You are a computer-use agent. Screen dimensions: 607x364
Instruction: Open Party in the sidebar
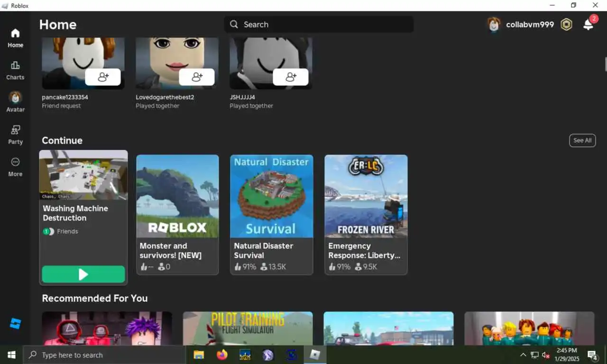click(15, 135)
